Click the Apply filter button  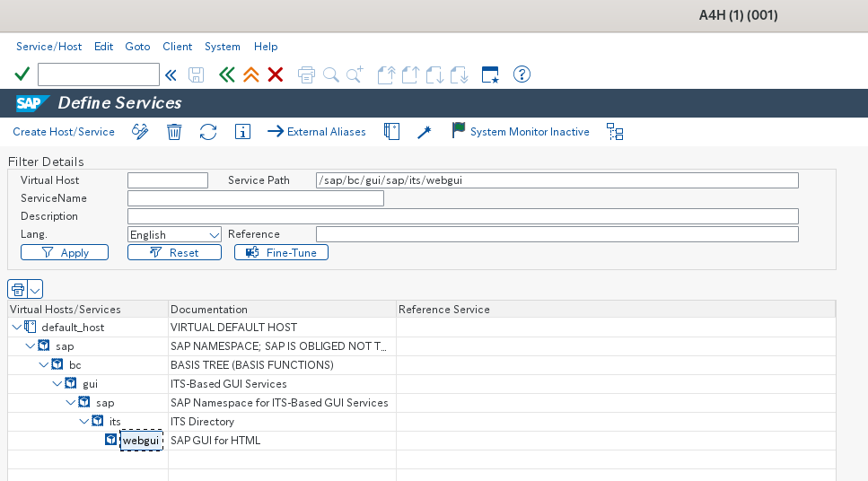pyautogui.click(x=65, y=252)
